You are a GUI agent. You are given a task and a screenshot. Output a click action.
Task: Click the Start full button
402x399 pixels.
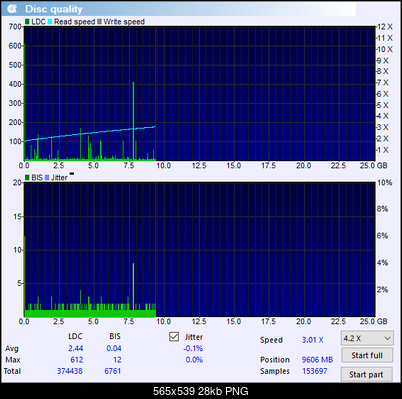[367, 355]
